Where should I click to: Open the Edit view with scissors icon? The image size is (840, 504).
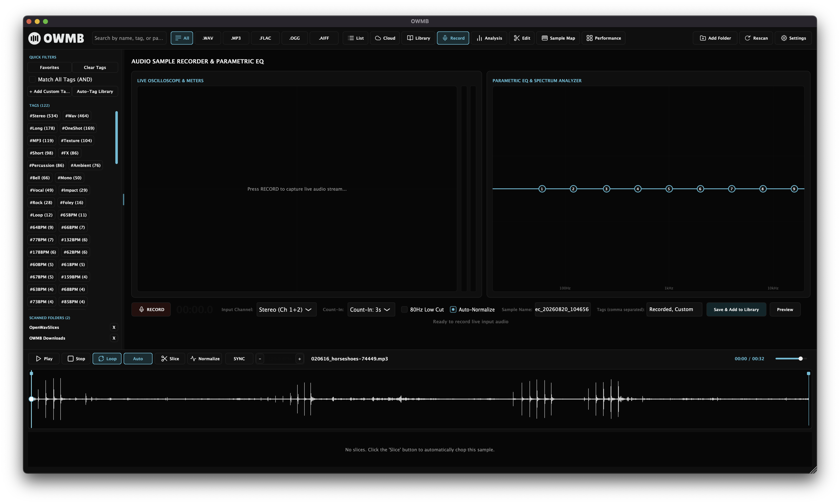point(522,38)
